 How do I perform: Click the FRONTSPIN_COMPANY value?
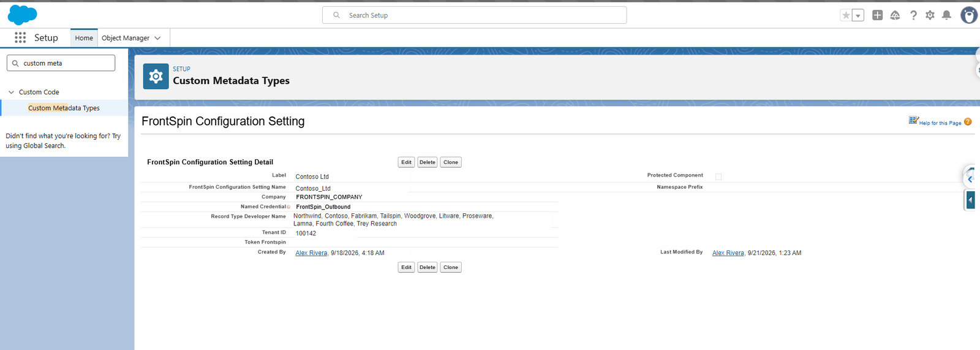[329, 197]
